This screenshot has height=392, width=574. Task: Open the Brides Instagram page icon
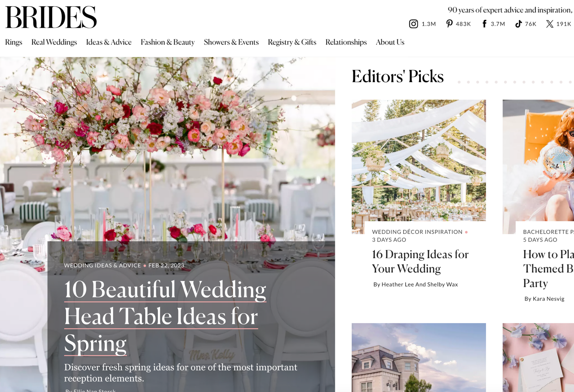tap(413, 24)
